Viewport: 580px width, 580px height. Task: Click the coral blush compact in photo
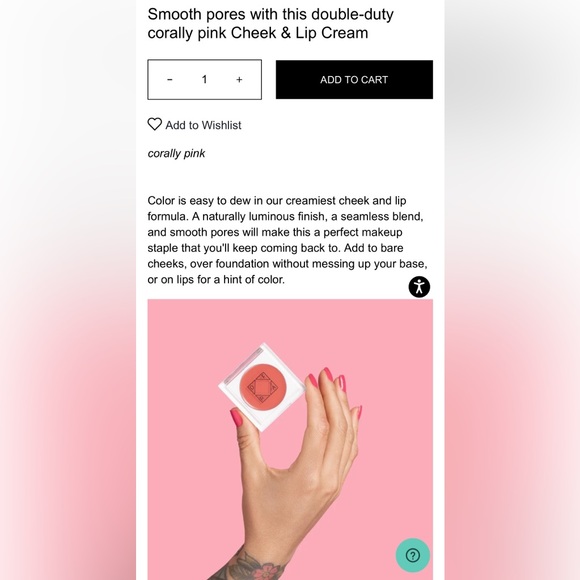(x=262, y=387)
